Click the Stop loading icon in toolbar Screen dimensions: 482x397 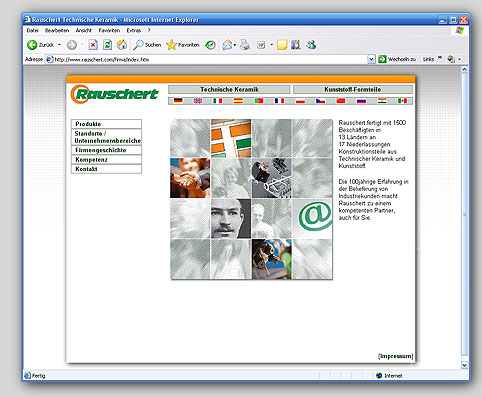click(x=93, y=45)
